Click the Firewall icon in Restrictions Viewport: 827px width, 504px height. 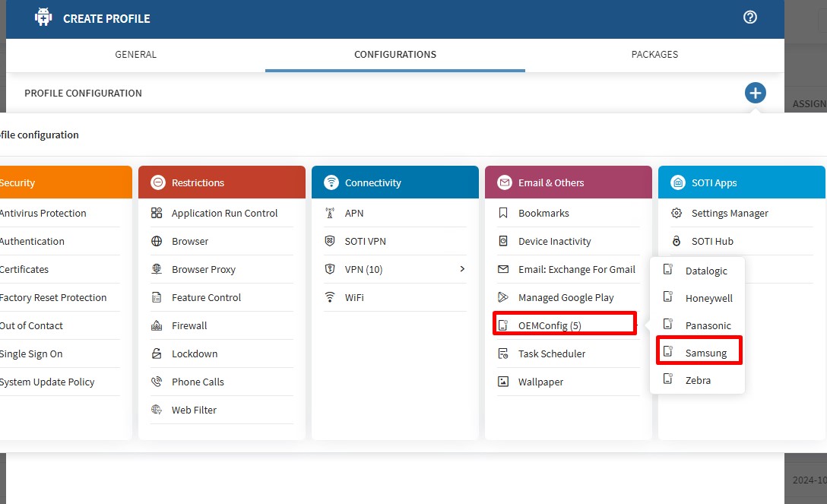pyautogui.click(x=157, y=325)
